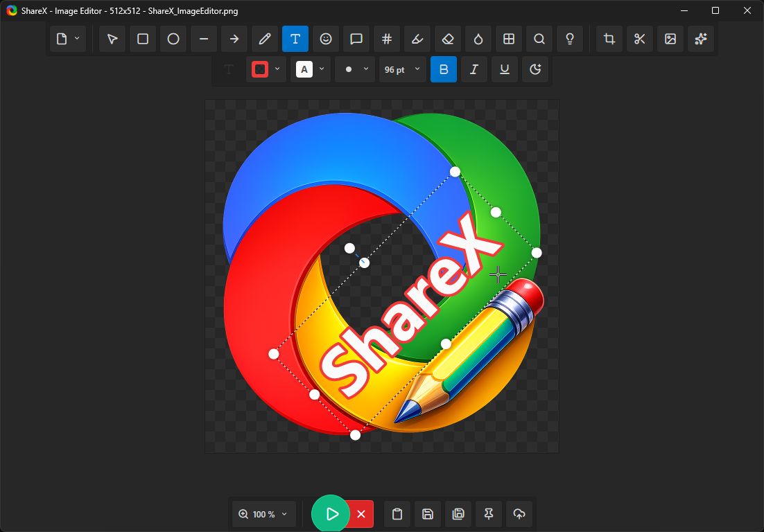Select the Magnifier tool
Image resolution: width=764 pixels, height=532 pixels.
click(x=539, y=39)
